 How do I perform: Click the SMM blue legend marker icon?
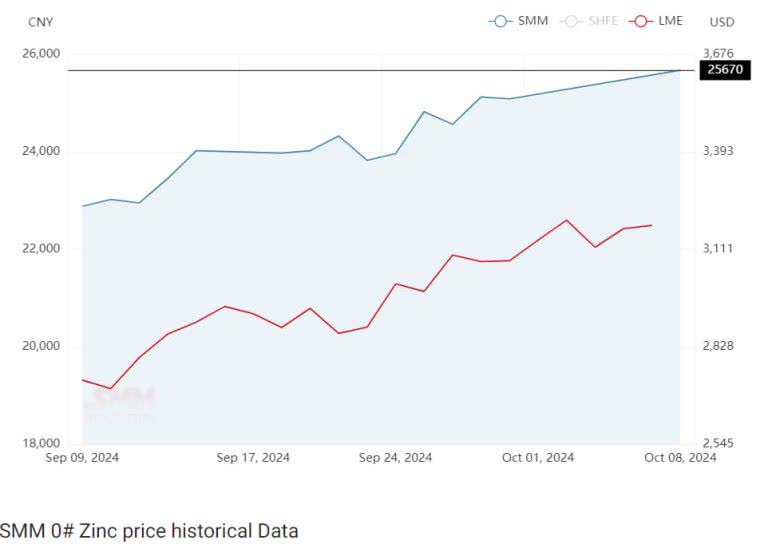click(501, 21)
